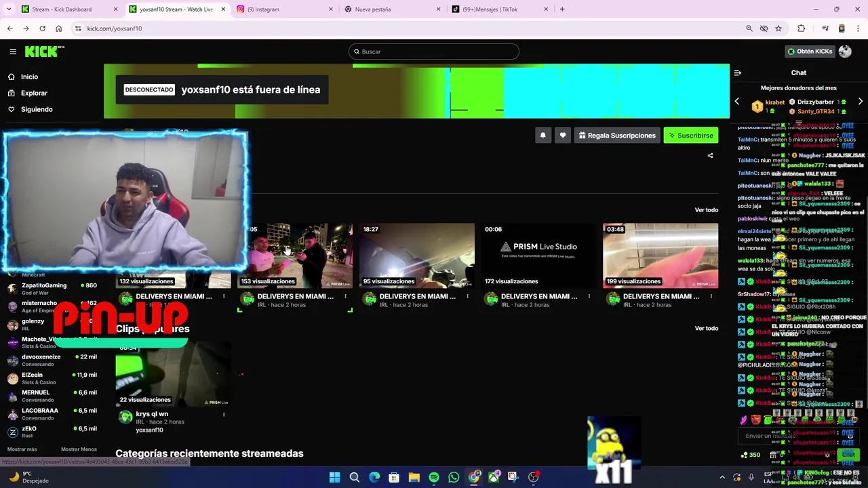The width and height of the screenshot is (868, 488).
Task: Open golenzy channel in sidebar
Action: pyautogui.click(x=52, y=325)
